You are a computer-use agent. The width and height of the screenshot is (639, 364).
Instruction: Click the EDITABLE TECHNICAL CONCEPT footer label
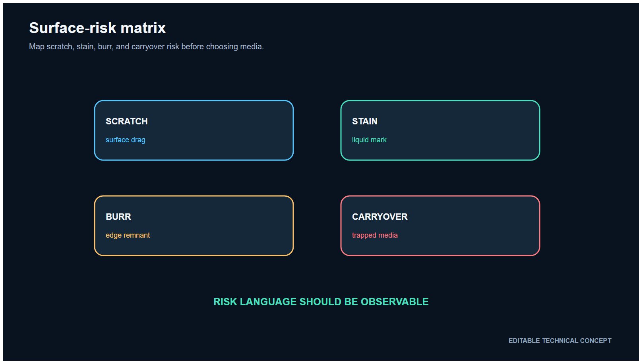pyautogui.click(x=560, y=341)
